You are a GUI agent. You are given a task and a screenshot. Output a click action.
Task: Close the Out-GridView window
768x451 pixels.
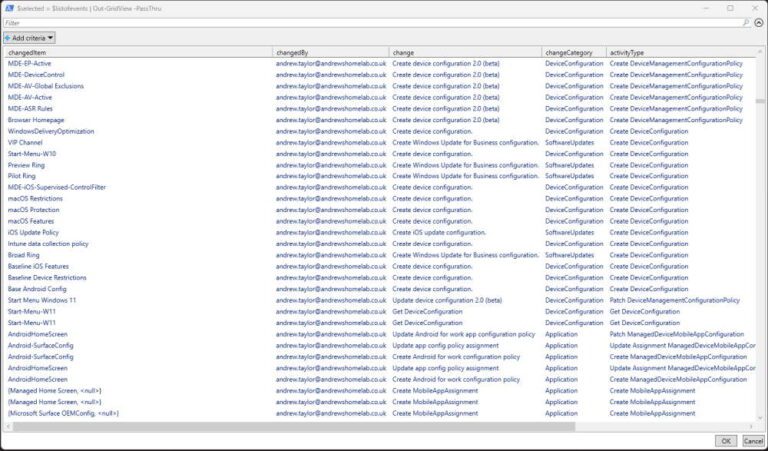pos(755,7)
